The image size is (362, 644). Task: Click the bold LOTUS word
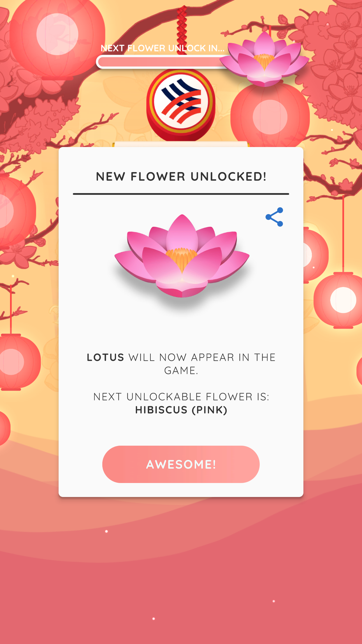tap(106, 358)
